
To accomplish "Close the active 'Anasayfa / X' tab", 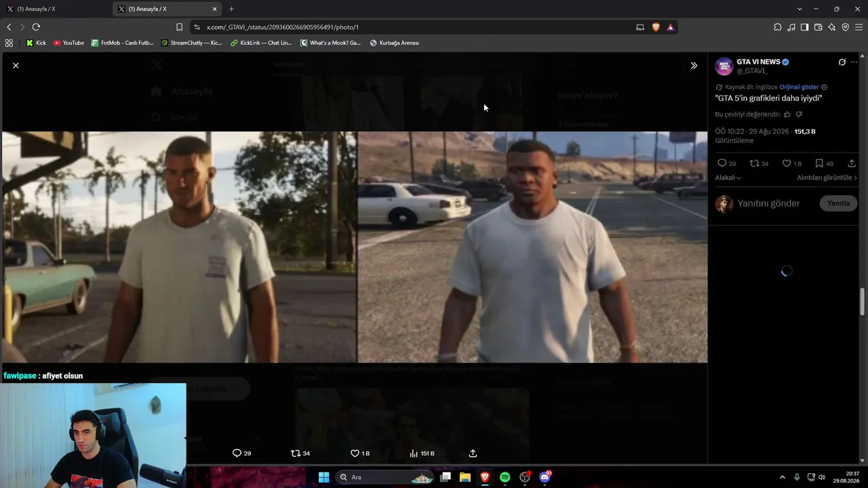I will pos(215,9).
